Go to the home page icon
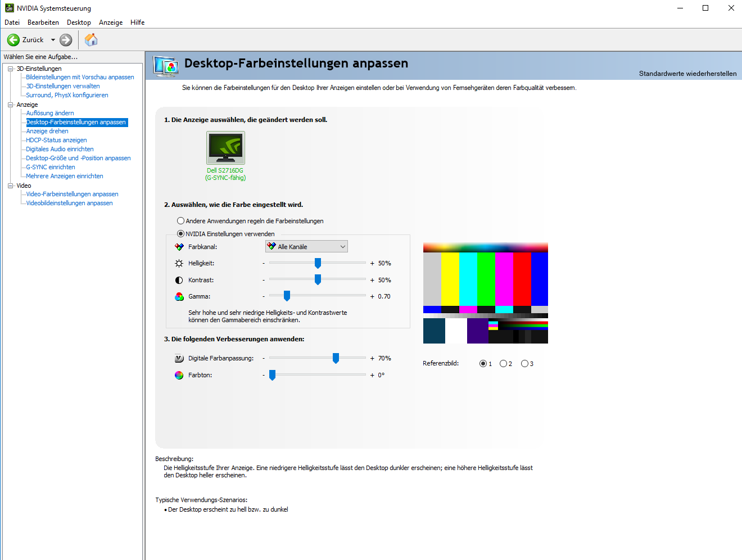 point(91,40)
